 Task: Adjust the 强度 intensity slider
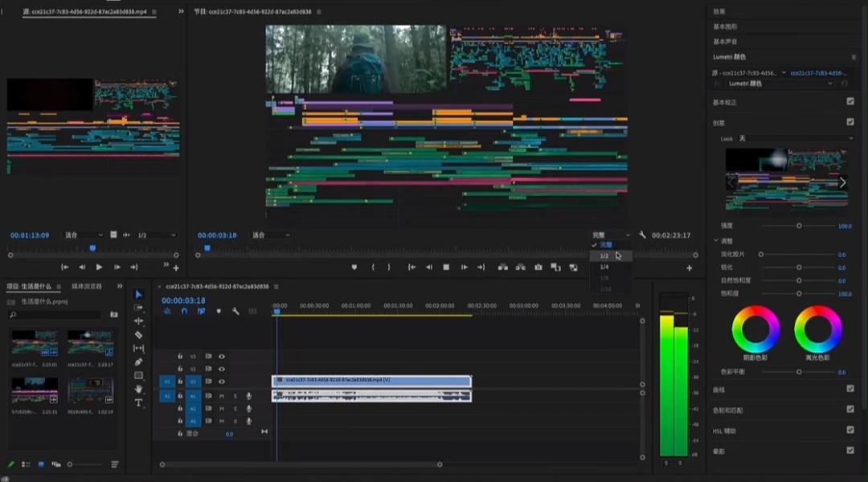pyautogui.click(x=799, y=226)
